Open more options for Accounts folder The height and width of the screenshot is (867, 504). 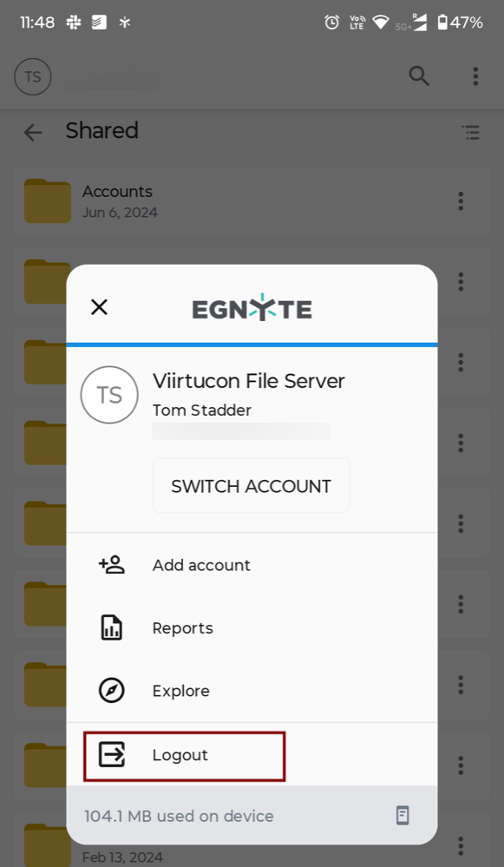pos(461,201)
